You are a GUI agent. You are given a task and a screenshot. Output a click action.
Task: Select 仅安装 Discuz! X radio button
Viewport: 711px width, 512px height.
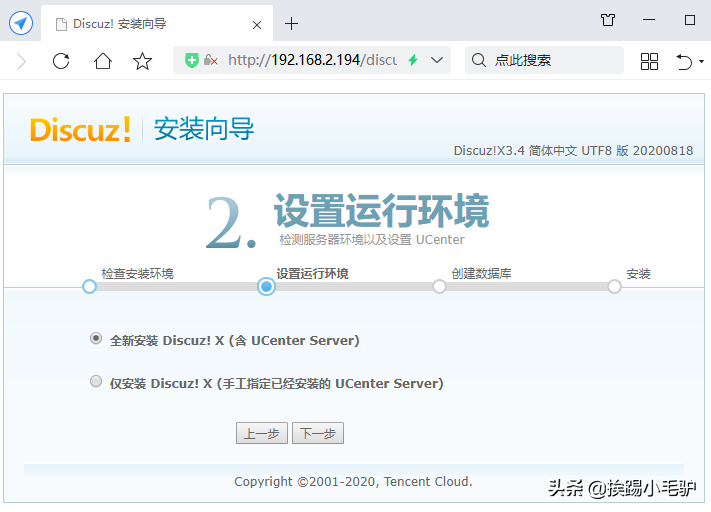point(96,381)
